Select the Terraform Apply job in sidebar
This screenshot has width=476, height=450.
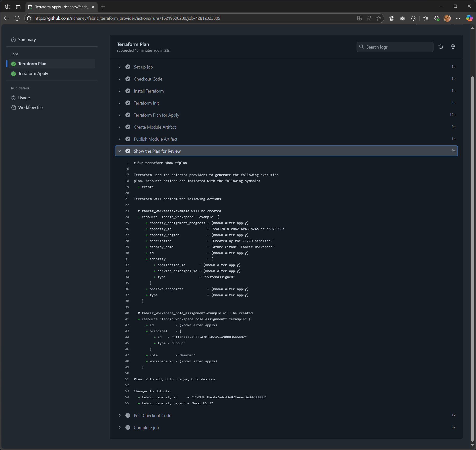pyautogui.click(x=33, y=74)
